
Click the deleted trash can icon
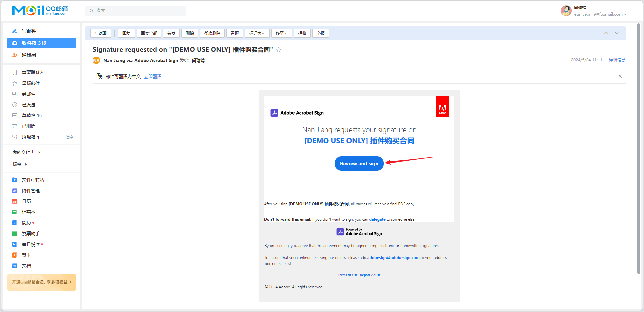click(15, 126)
